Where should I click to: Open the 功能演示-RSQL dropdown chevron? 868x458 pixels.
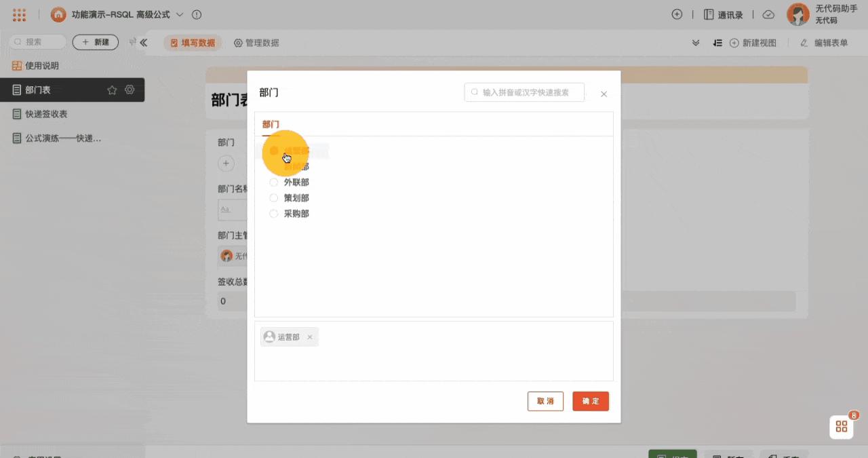(x=180, y=14)
